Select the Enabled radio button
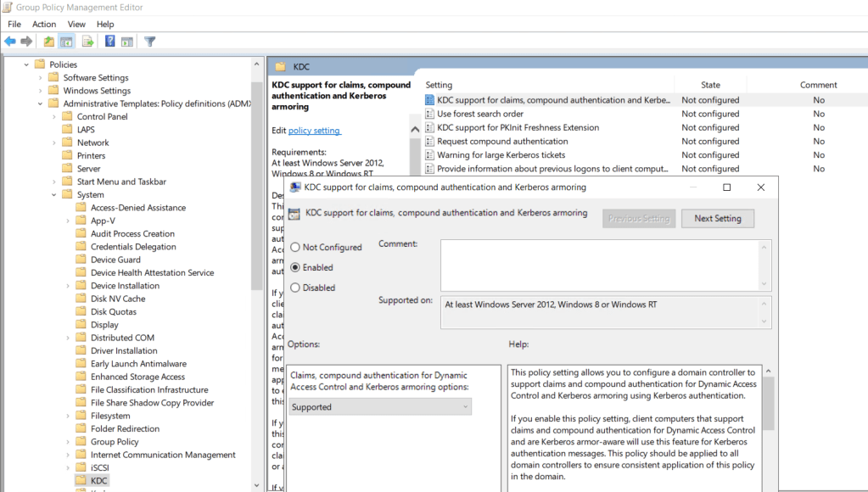The width and height of the screenshot is (868, 492). (x=295, y=267)
